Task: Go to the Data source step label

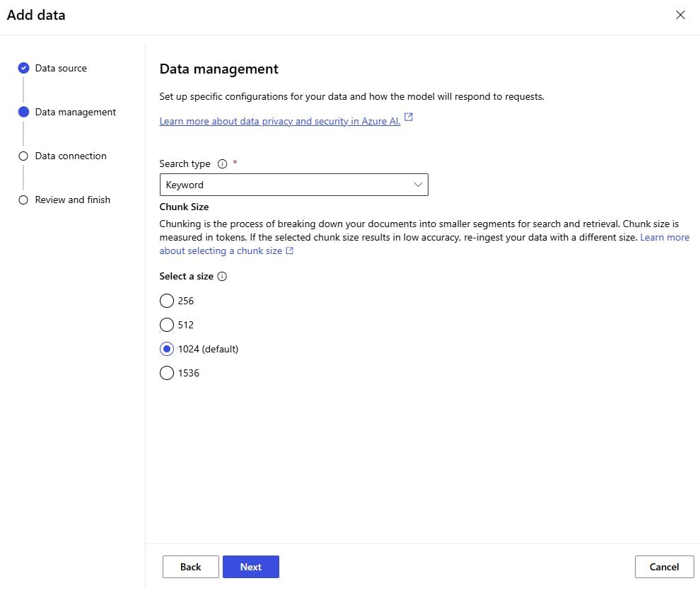Action: tap(61, 69)
